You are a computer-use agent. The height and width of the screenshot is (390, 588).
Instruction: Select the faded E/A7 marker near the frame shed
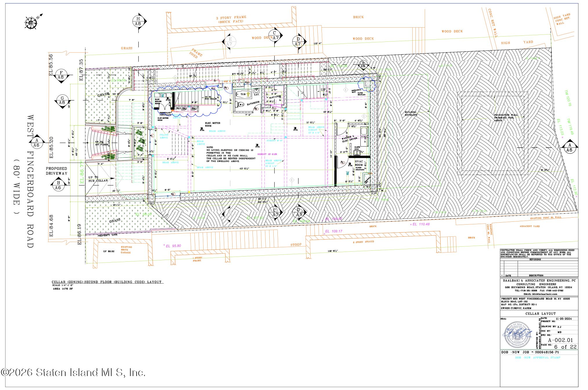pyautogui.click(x=230, y=41)
